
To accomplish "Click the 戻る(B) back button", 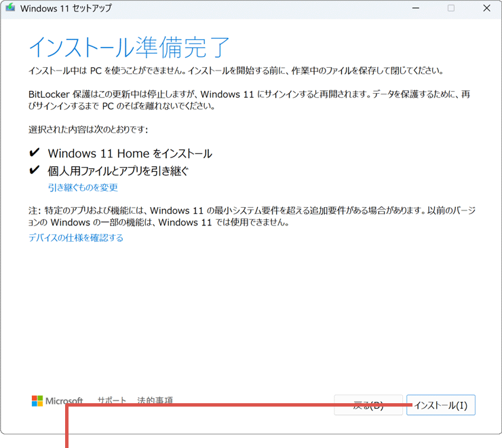I will click(x=368, y=405).
